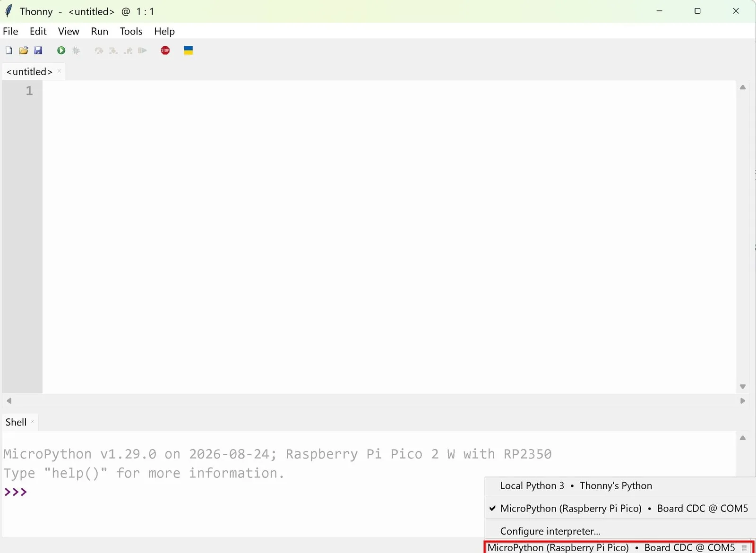Click the editor vertical scrollbar down arrow

[742, 386]
